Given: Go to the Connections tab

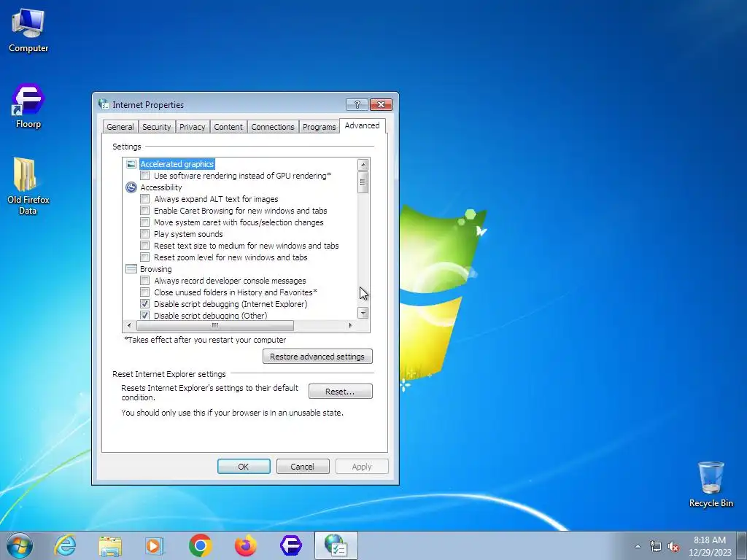Looking at the screenshot, I should click(x=273, y=127).
